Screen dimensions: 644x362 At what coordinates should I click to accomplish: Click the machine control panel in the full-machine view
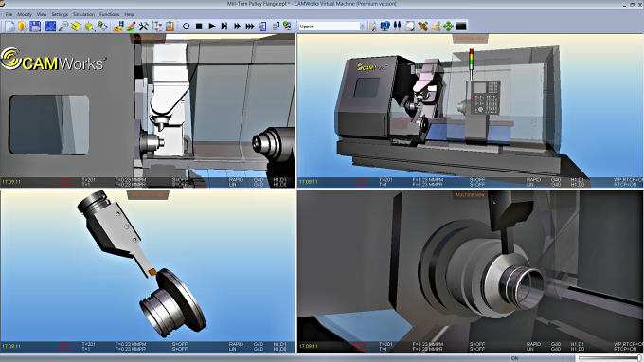click(486, 98)
